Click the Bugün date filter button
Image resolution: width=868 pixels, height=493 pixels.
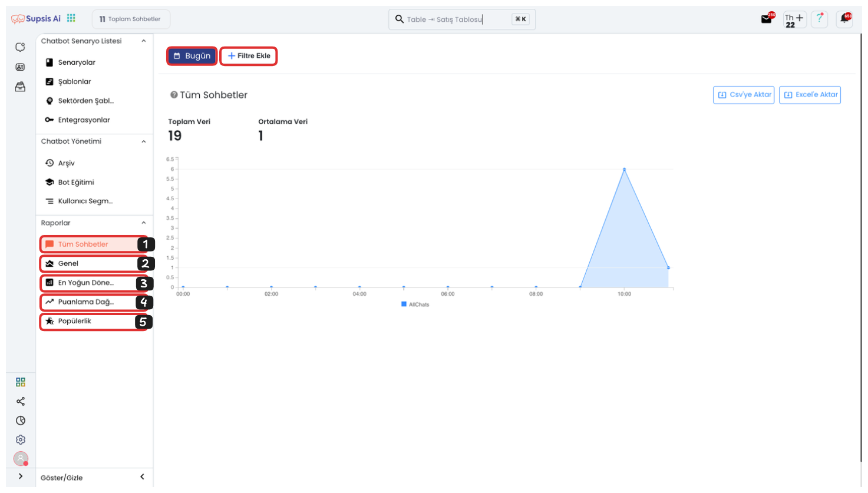[x=192, y=56]
